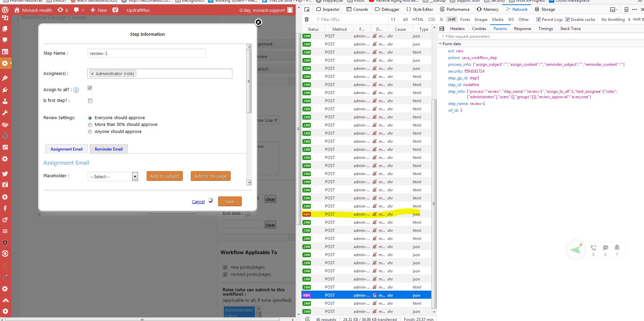Click the notification bell icon widget

pos(617,247)
